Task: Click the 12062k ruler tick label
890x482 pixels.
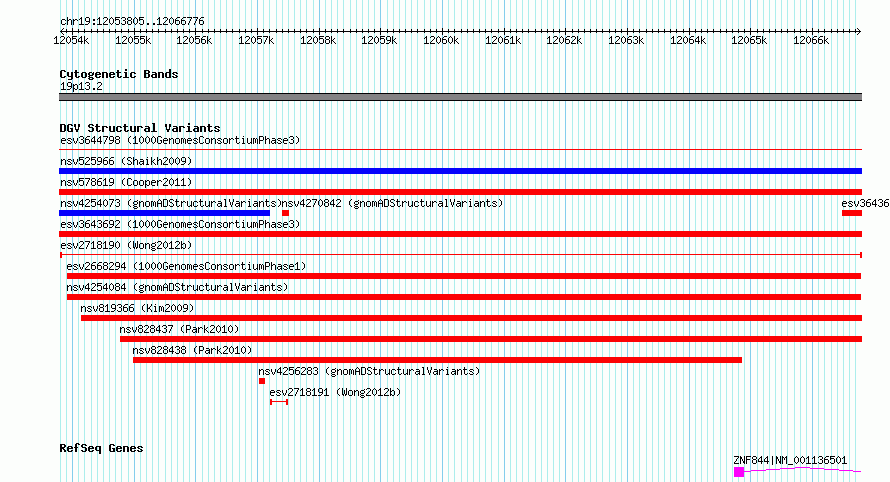Action: pos(564,40)
